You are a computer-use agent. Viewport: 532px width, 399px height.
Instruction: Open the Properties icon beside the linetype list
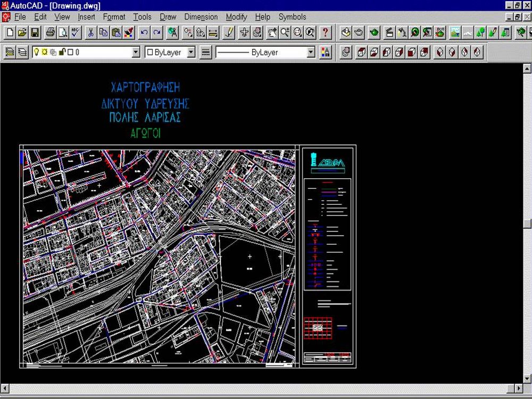pos(325,52)
